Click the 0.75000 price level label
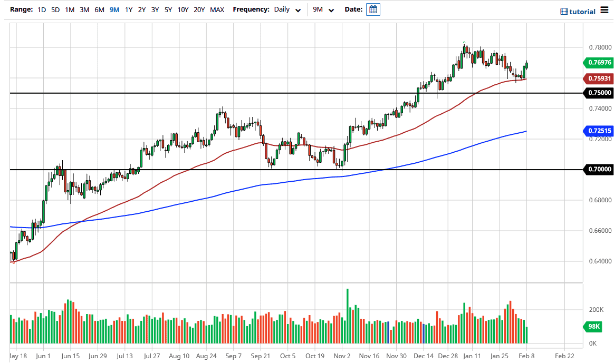The image size is (614, 364). coord(599,93)
